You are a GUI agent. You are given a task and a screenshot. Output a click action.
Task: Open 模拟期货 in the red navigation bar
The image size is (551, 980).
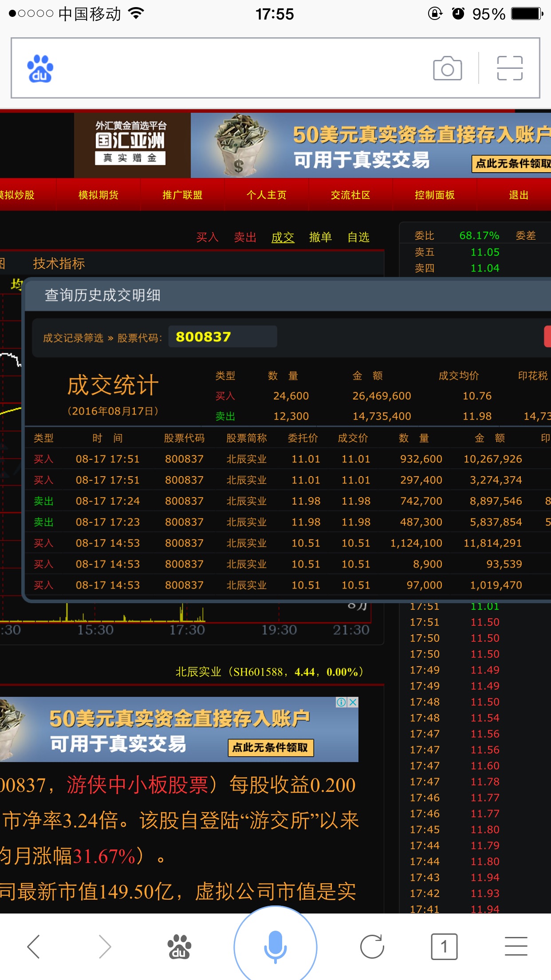coord(98,195)
